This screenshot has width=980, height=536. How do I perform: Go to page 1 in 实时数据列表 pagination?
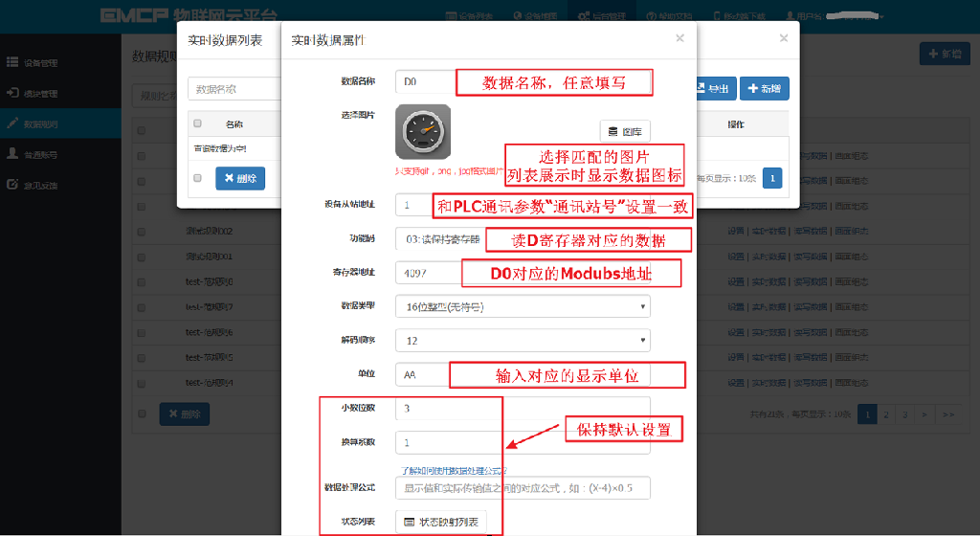(772, 178)
